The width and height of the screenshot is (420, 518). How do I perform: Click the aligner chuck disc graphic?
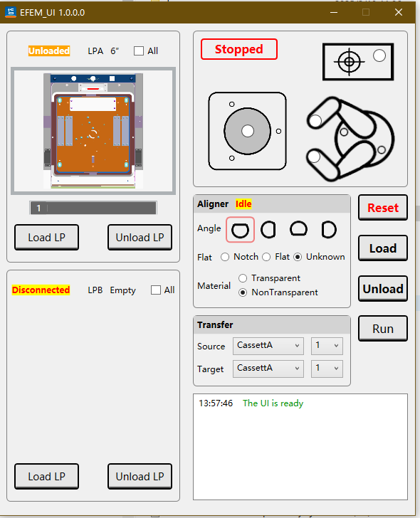[x=247, y=131]
